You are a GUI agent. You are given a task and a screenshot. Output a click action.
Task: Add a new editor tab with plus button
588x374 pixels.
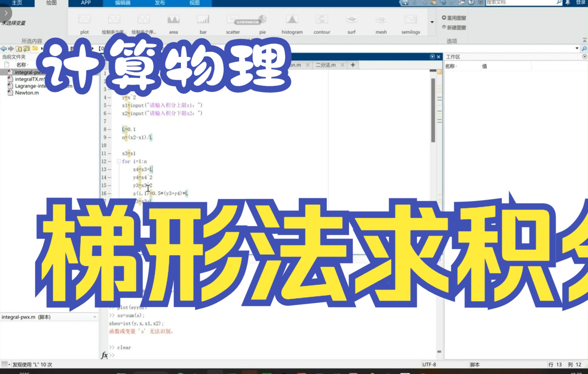click(353, 65)
